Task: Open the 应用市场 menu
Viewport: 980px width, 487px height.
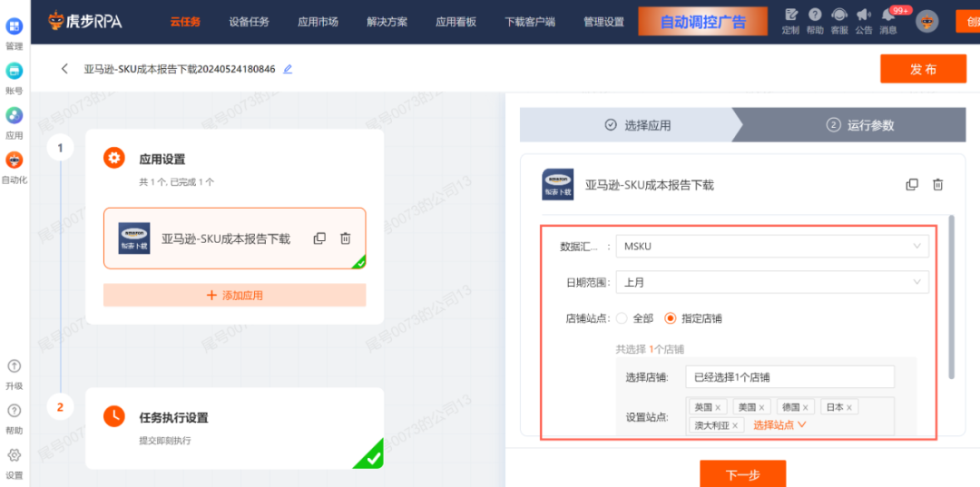Action: (318, 22)
